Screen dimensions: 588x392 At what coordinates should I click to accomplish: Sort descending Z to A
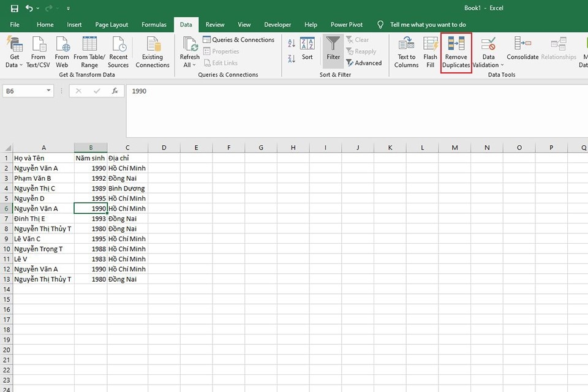292,59
